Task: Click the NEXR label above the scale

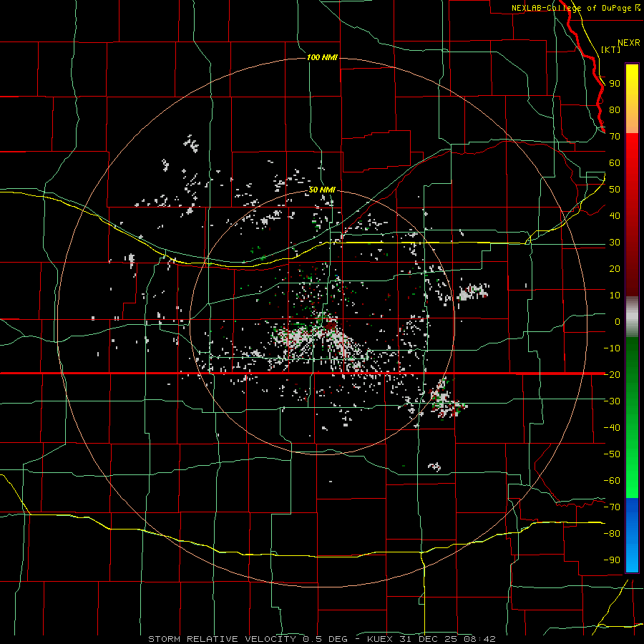Action: [628, 43]
